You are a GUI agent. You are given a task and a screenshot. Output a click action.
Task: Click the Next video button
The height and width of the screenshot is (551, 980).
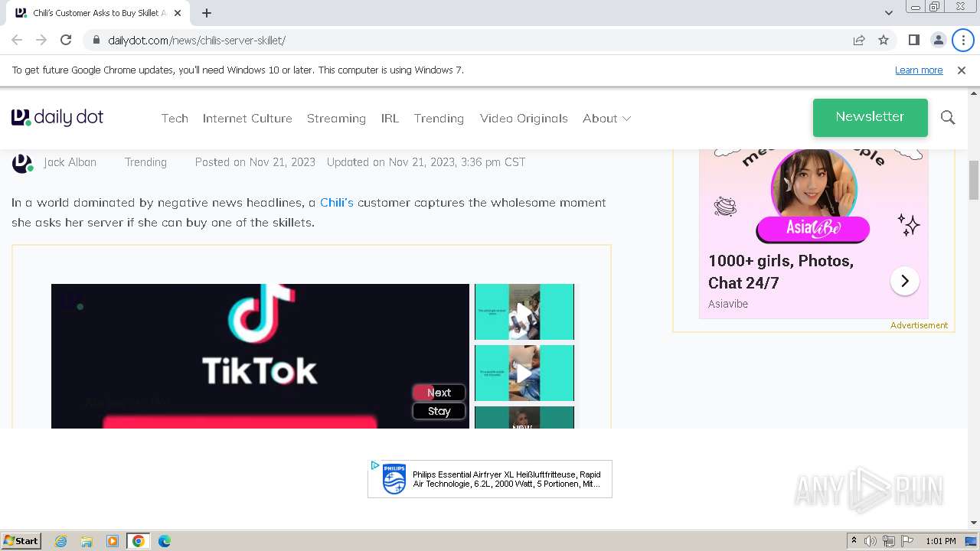click(x=439, y=393)
